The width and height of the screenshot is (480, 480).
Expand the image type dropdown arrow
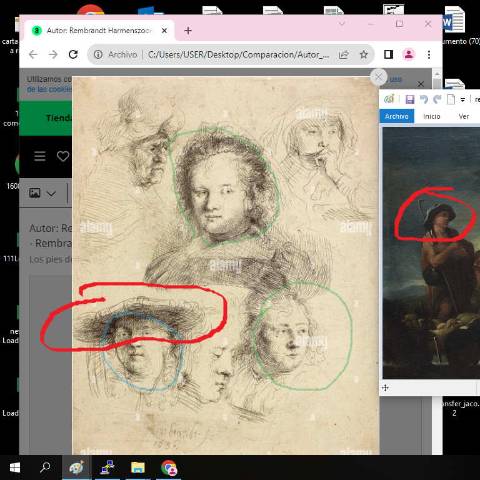tap(51, 193)
